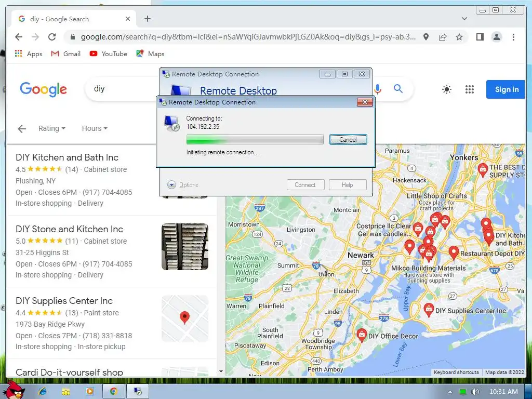This screenshot has width=532, height=399.
Task: Select Costprice llc Clear Gel map pin
Action: coord(418,229)
